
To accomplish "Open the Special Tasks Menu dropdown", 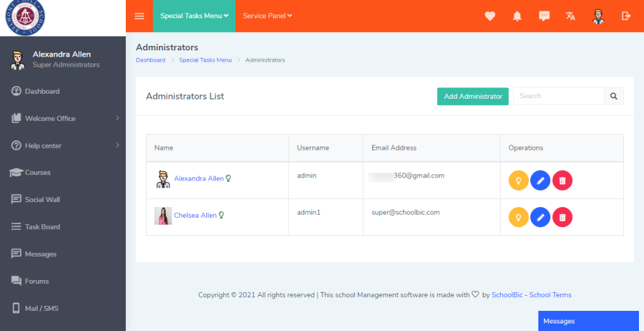I will (194, 16).
